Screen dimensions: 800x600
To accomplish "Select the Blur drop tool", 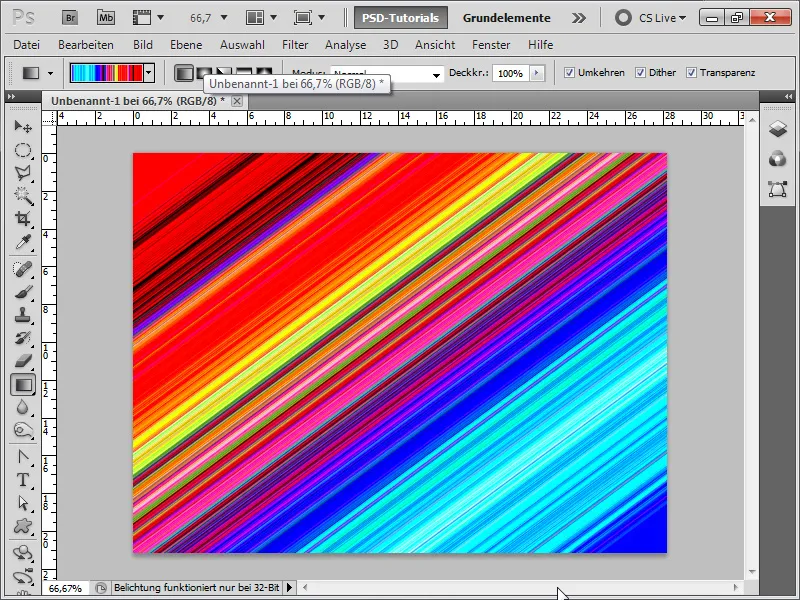I will point(23,408).
